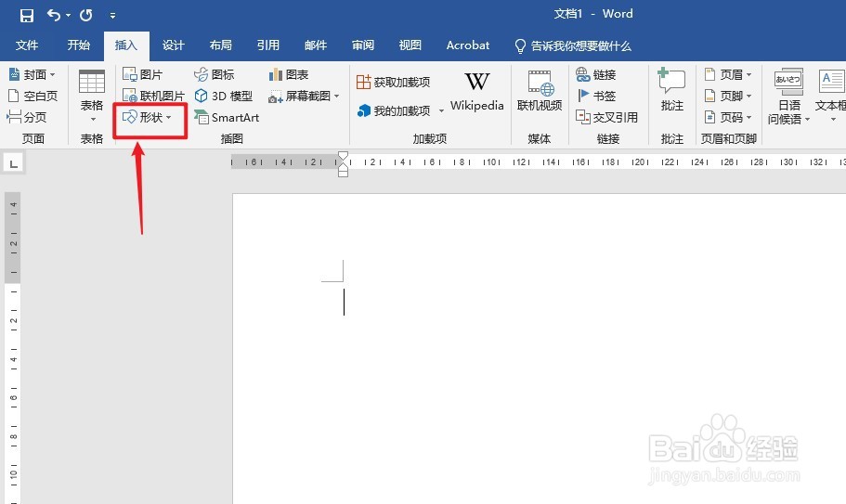Insert a blank page with 空白页
Viewport: 846px width, 504px height.
(33, 96)
